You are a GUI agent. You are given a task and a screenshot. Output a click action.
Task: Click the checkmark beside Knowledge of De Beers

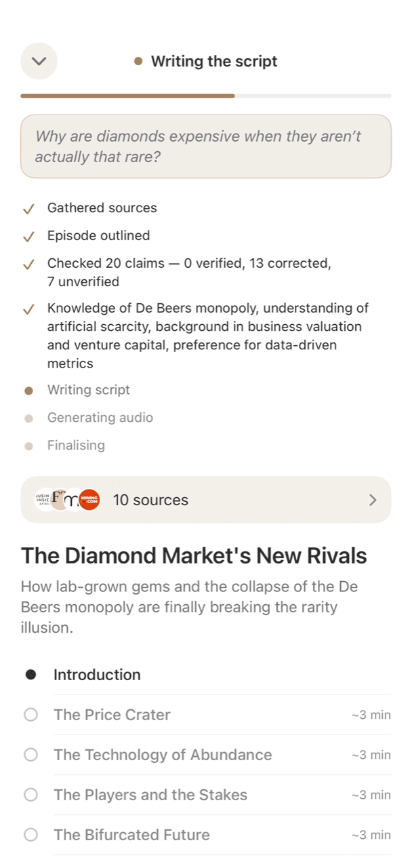click(x=28, y=309)
